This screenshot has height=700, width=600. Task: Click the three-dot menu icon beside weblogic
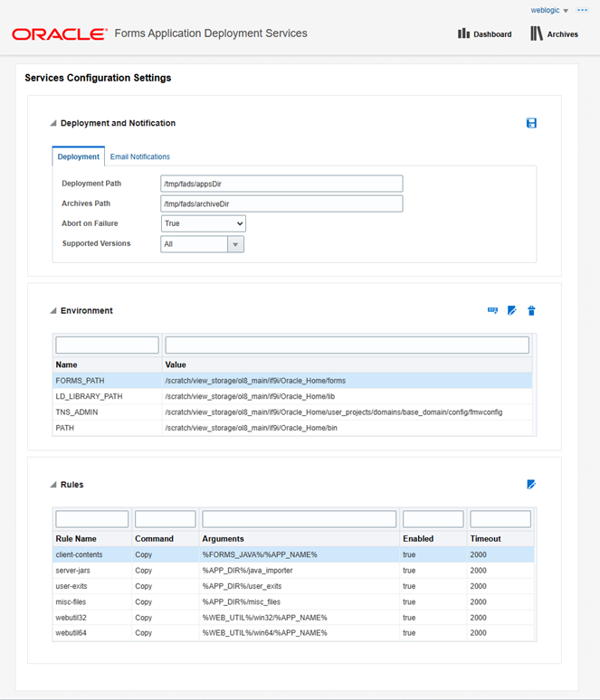point(582,10)
